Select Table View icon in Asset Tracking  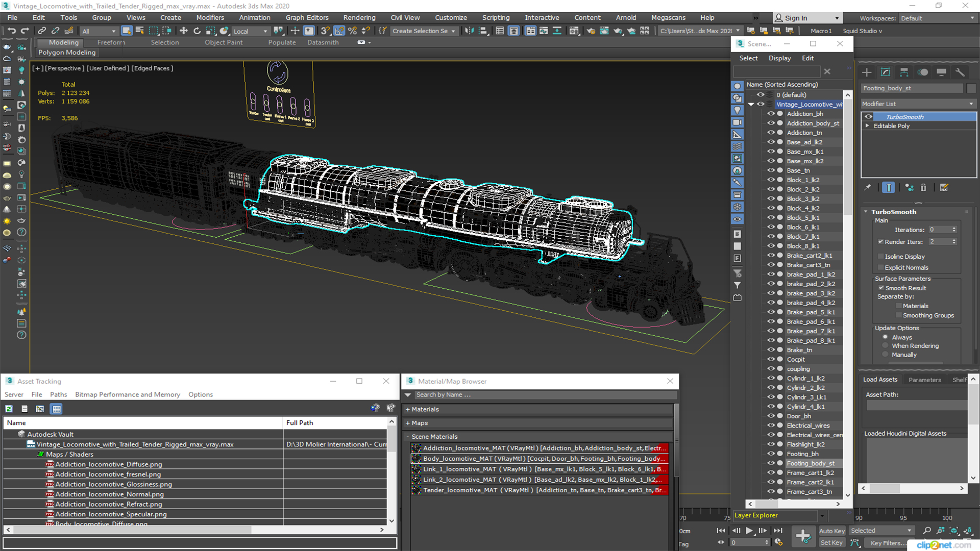point(57,409)
